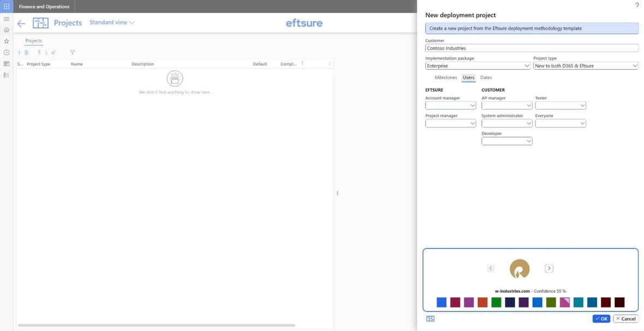The height and width of the screenshot is (331, 644).
Task: Select the orange color swatch
Action: [482, 303]
